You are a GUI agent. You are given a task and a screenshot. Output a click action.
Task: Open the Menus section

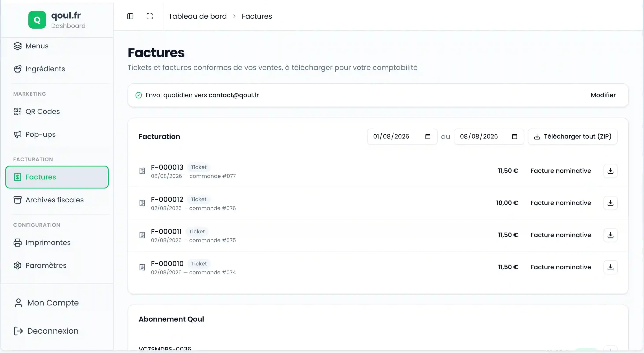57,46
